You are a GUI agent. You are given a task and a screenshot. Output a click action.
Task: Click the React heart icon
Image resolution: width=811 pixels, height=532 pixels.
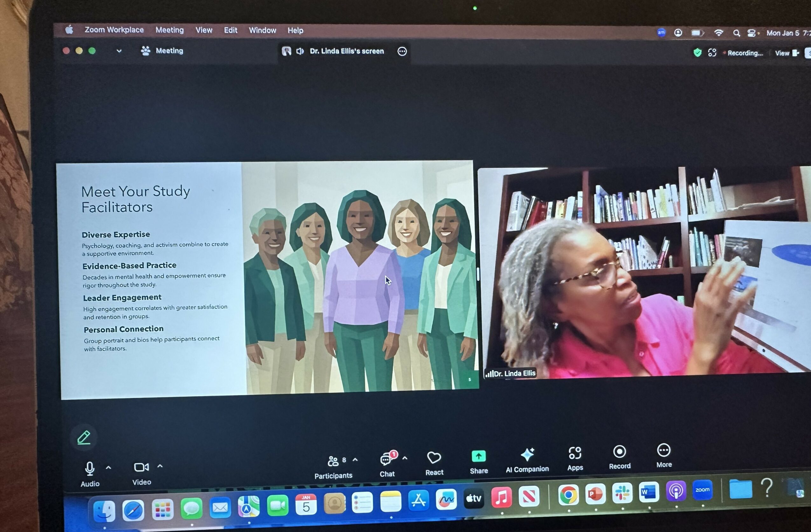434,458
